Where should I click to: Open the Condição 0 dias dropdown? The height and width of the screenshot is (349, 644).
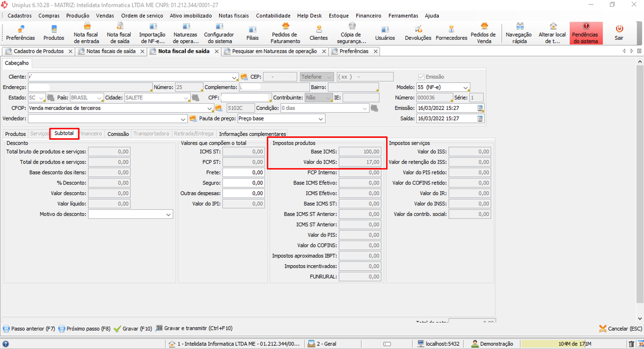click(365, 108)
